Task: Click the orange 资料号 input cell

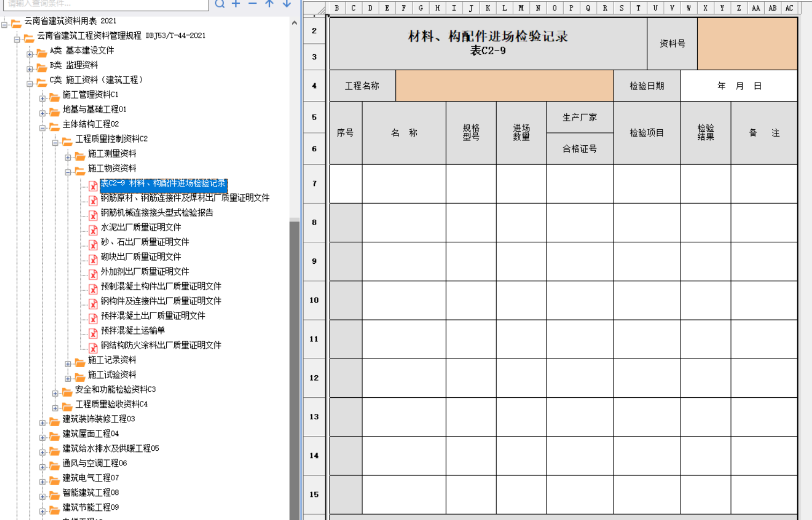Action: 747,43
